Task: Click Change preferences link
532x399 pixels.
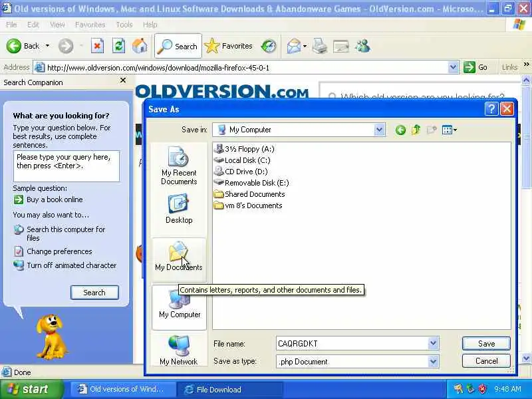Action: (x=59, y=251)
